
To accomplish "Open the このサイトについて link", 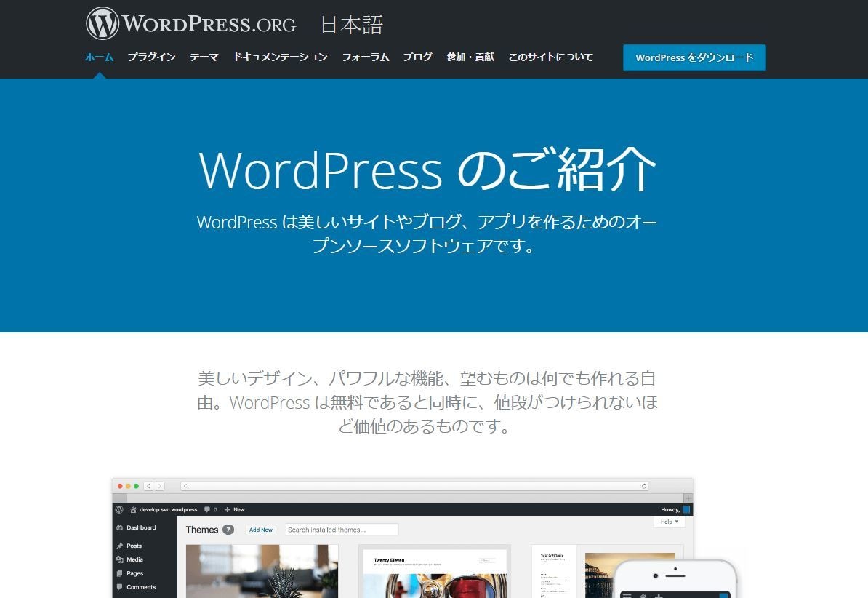I will 551,57.
